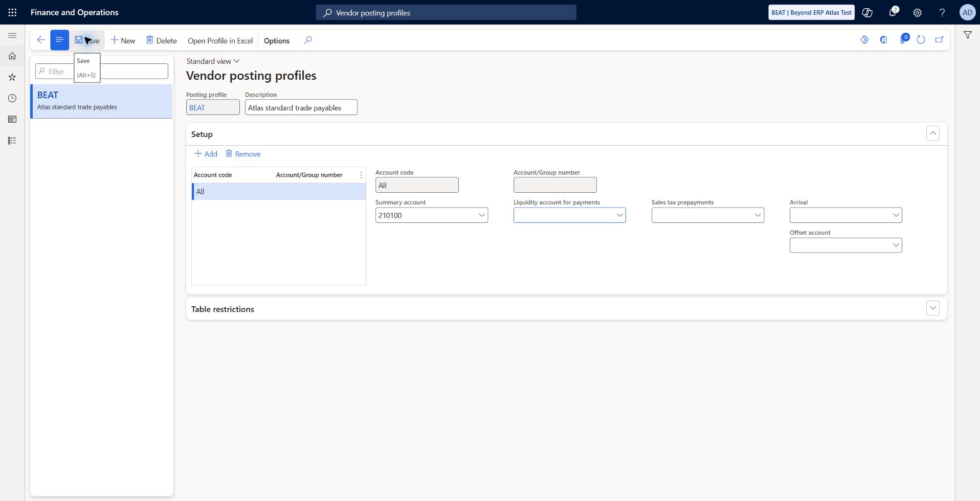Viewport: 980px width, 501px height.
Task: Open Settings gear menu
Action: pos(918,12)
